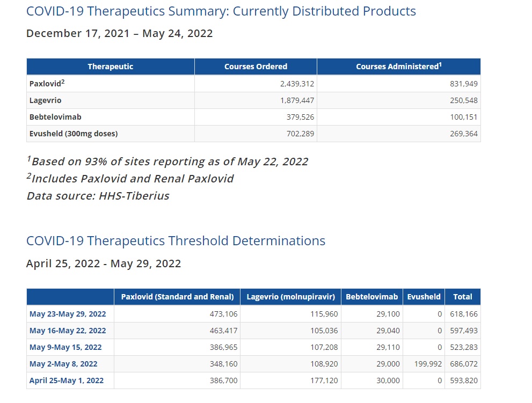Click the Paxlovid courses ordered value 2,439,312
The image size is (532, 403).
[x=297, y=84]
